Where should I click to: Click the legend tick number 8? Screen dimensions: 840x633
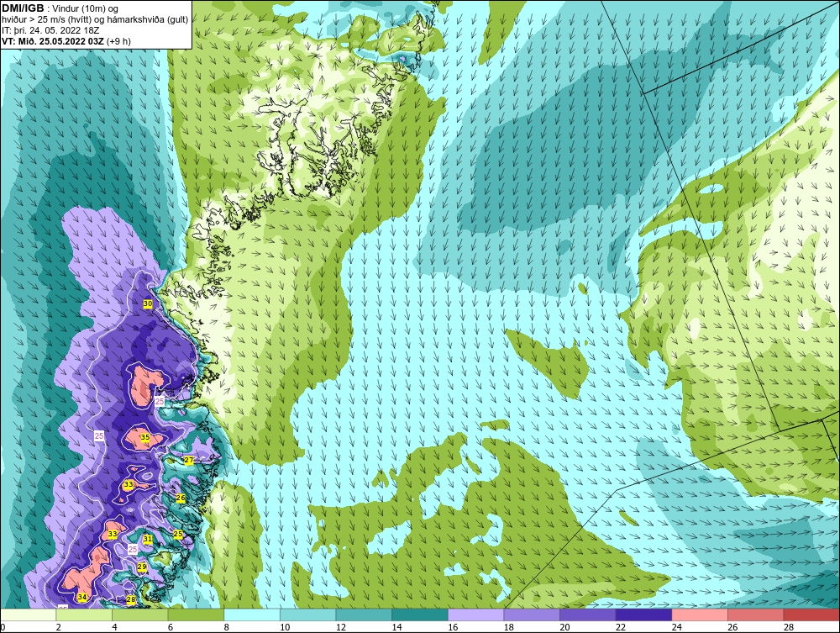227,627
